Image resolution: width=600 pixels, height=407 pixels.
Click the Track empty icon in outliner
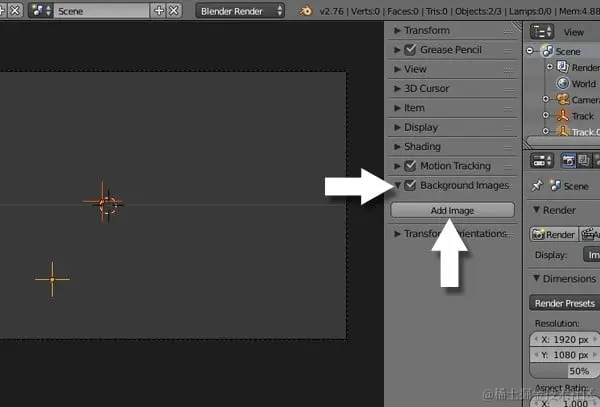563,116
